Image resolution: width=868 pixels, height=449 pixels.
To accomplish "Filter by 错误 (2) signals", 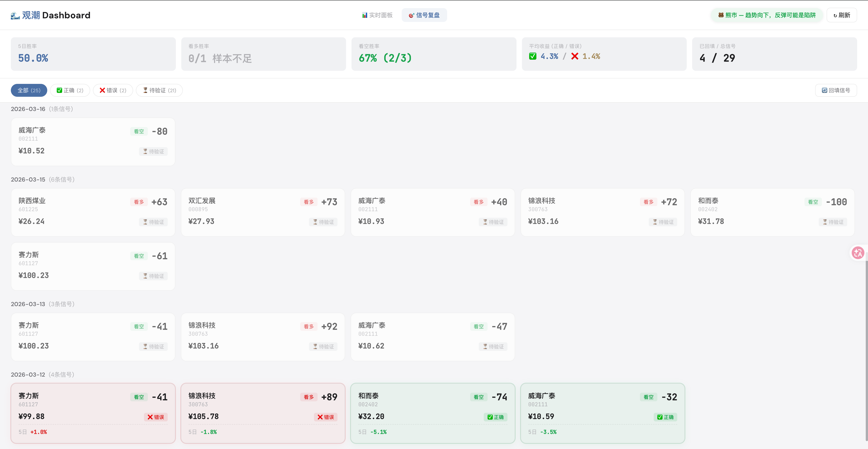I will 113,90.
